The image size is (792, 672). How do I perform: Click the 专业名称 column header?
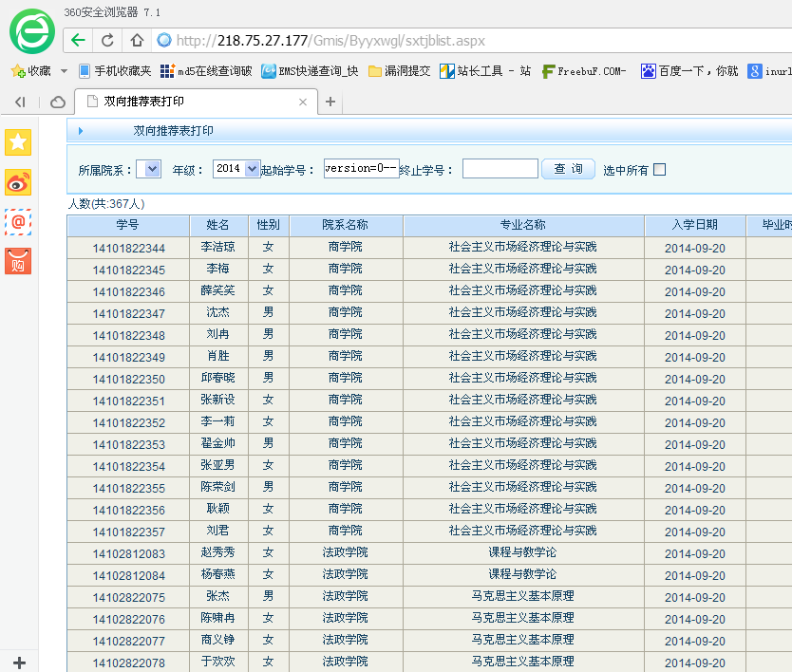tap(524, 226)
